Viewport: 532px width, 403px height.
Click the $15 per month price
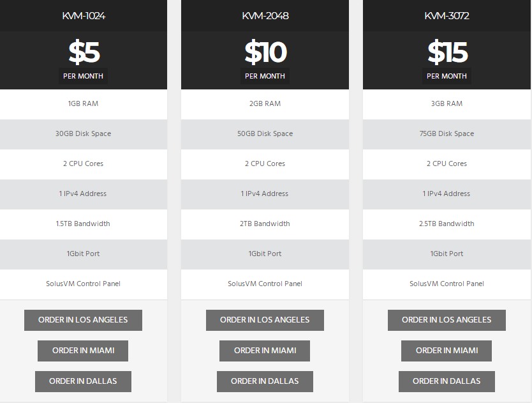click(x=447, y=54)
